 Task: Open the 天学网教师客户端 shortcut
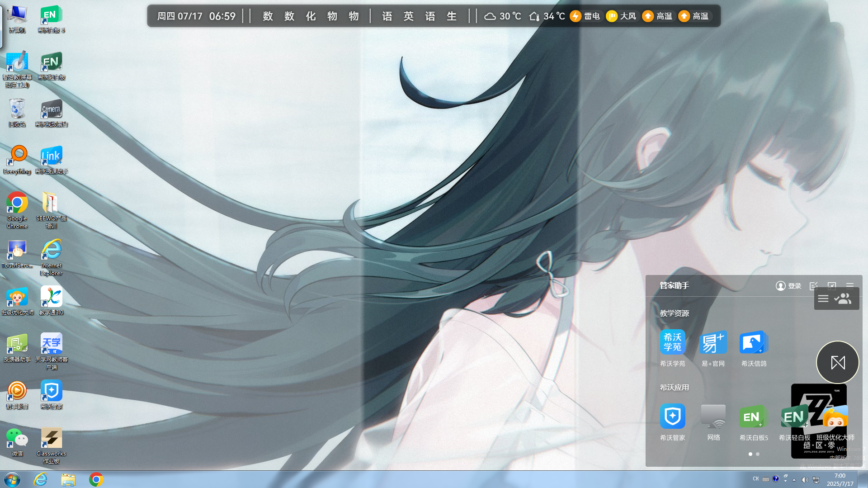51,352
